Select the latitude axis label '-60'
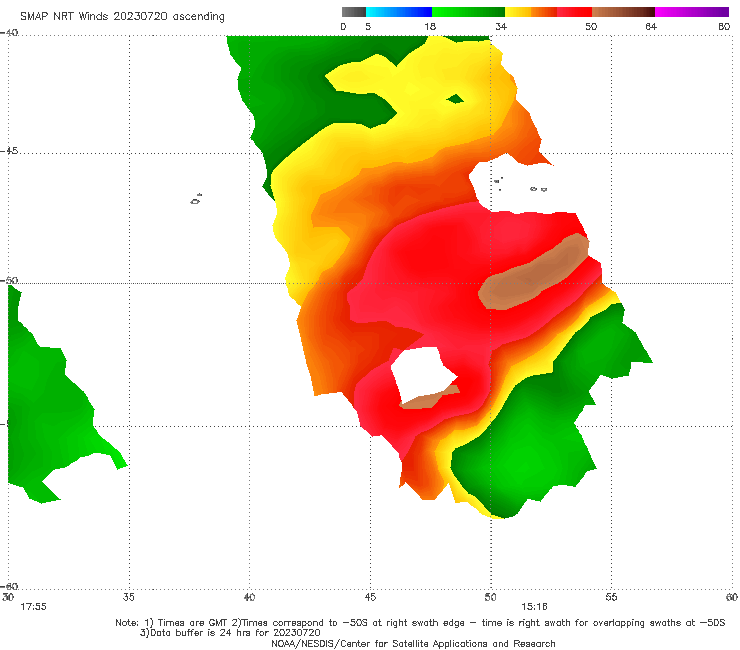 pyautogui.click(x=9, y=587)
